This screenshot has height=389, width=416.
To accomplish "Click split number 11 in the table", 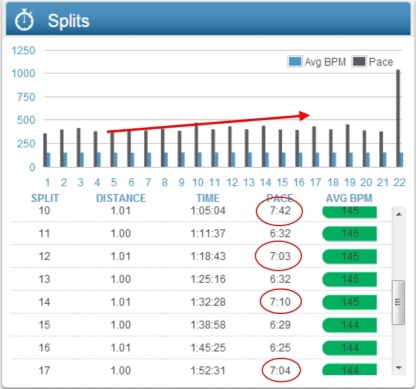I will click(44, 233).
